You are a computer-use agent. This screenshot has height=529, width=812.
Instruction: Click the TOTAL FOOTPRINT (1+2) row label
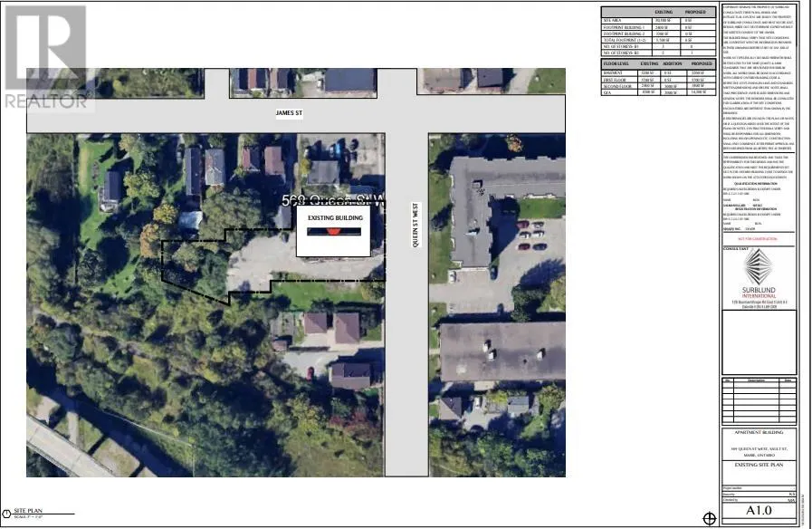pyautogui.click(x=625, y=40)
